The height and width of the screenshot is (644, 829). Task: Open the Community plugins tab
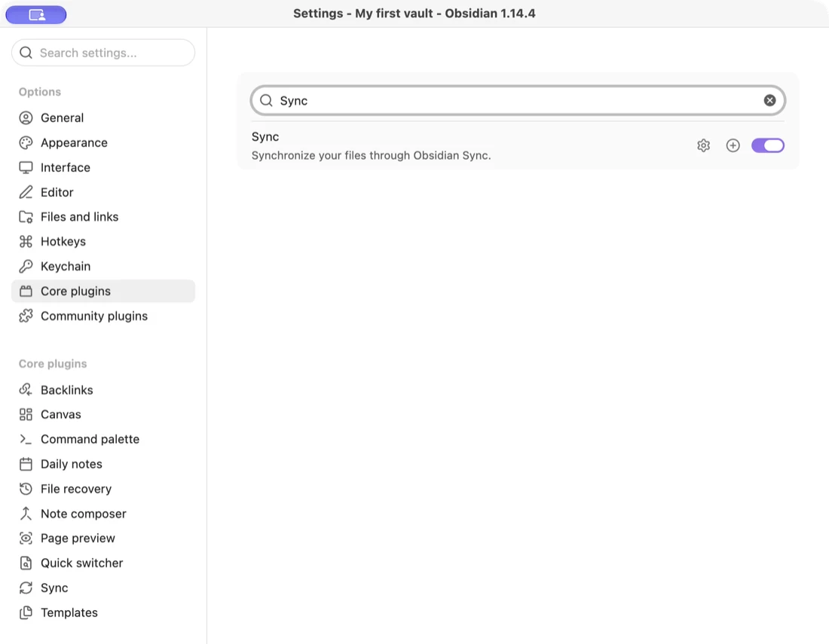(x=103, y=316)
